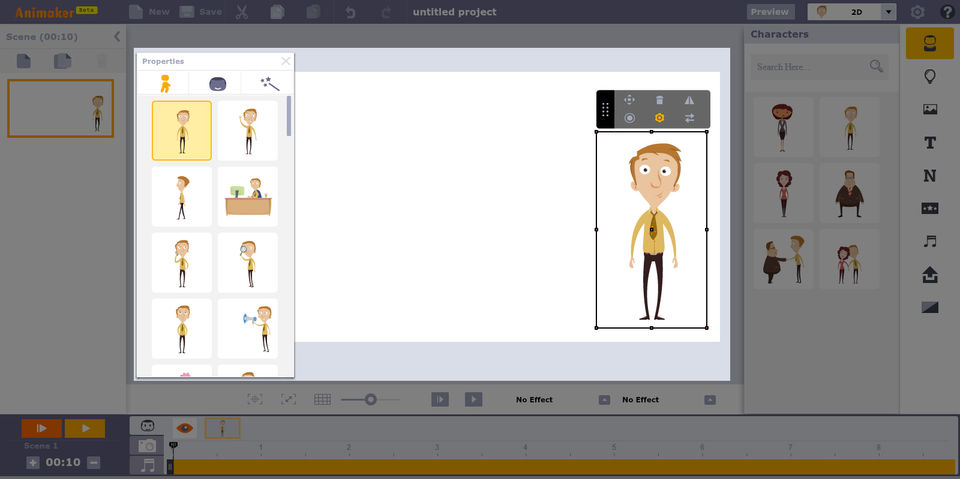The width and height of the screenshot is (960, 479).
Task: Open the image backgrounds library in the sidebar
Action: coord(929,109)
